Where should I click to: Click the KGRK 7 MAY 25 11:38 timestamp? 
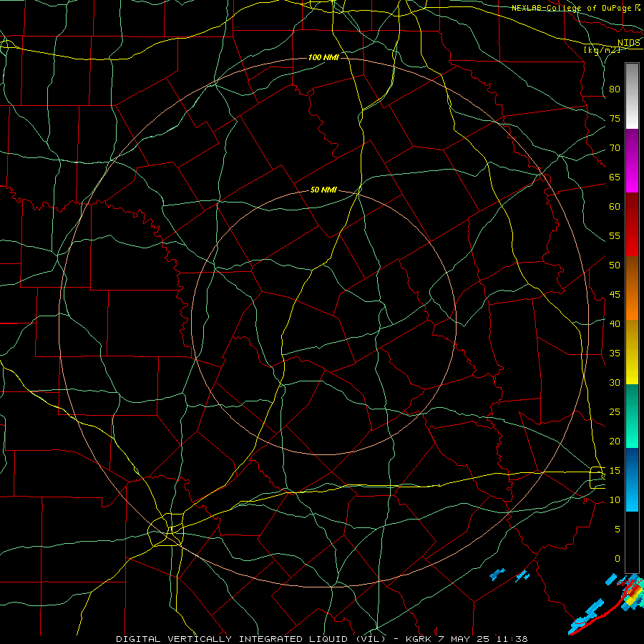[467, 639]
